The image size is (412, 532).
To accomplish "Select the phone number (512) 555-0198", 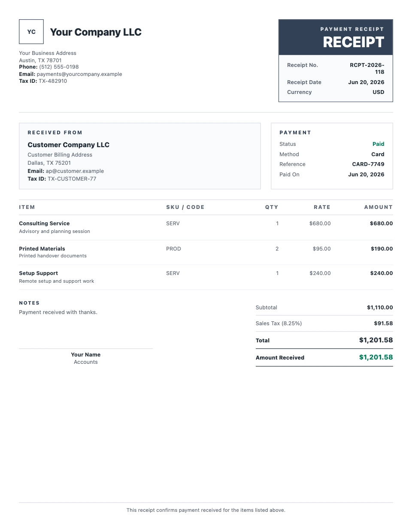I will click(x=59, y=67).
